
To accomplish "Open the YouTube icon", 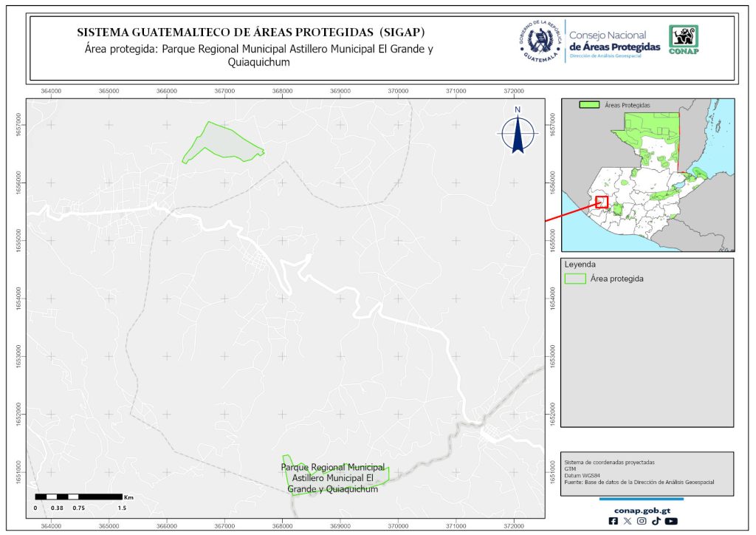I will coord(670,521).
